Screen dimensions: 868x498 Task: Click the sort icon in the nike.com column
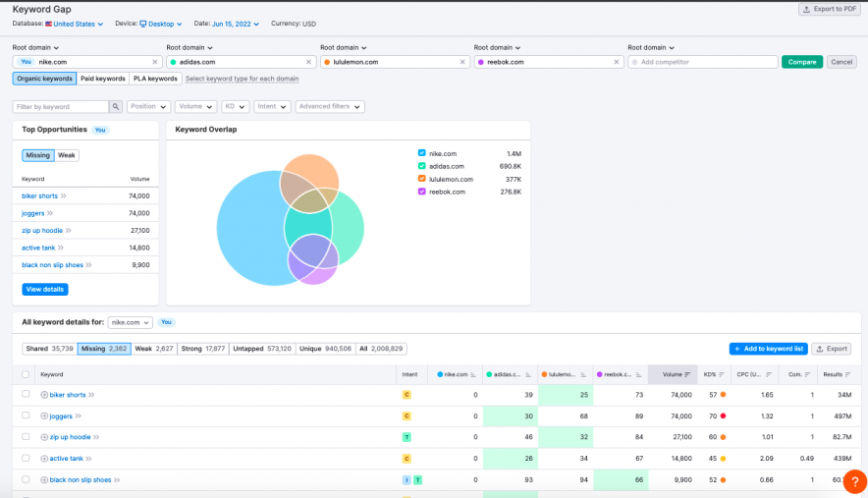pyautogui.click(x=473, y=374)
